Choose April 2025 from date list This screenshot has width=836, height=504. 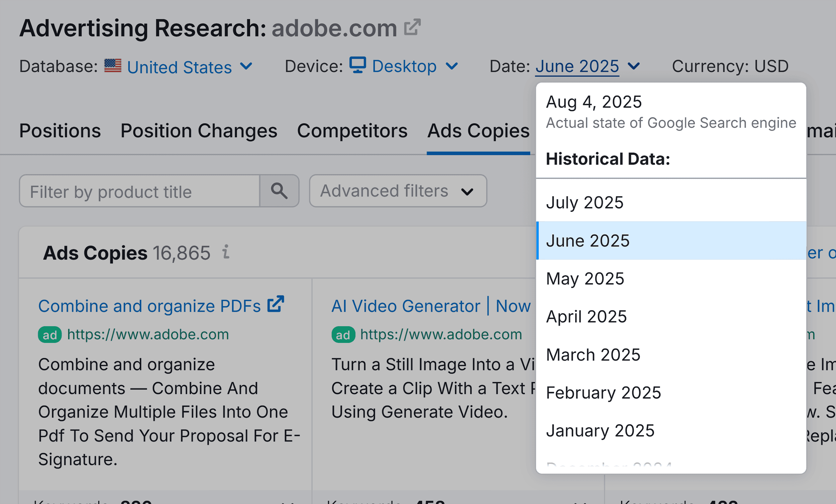click(x=671, y=317)
